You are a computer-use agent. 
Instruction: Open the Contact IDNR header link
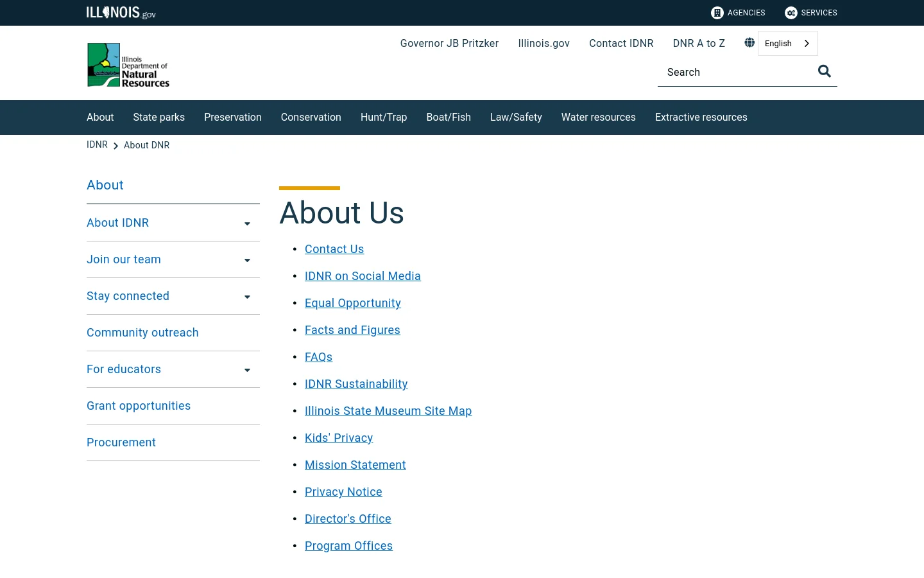621,43
